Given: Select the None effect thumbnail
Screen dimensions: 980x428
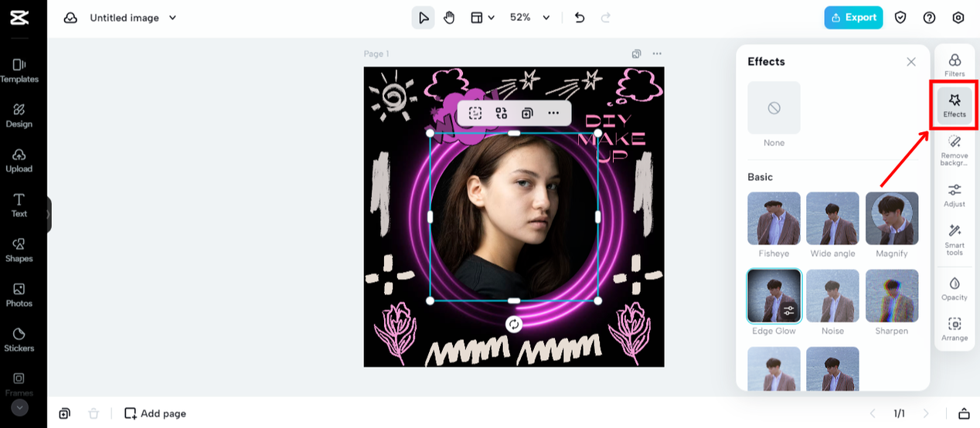Looking at the screenshot, I should pos(774,108).
